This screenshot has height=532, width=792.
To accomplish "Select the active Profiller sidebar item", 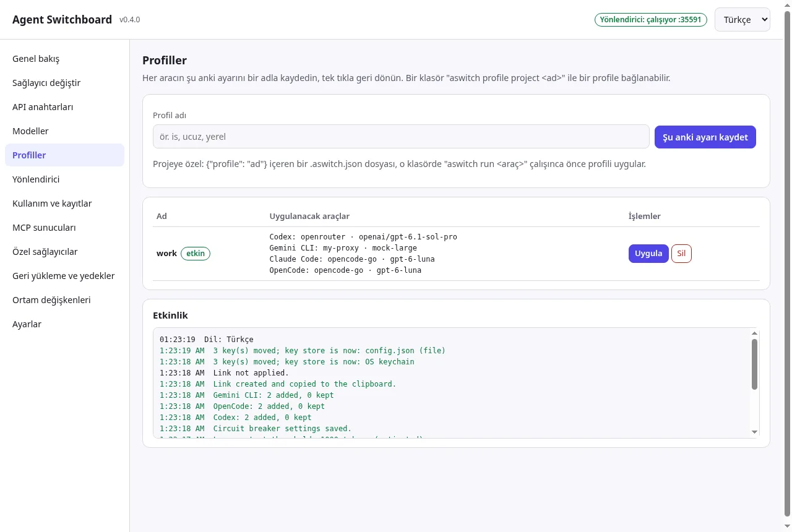I will point(64,155).
